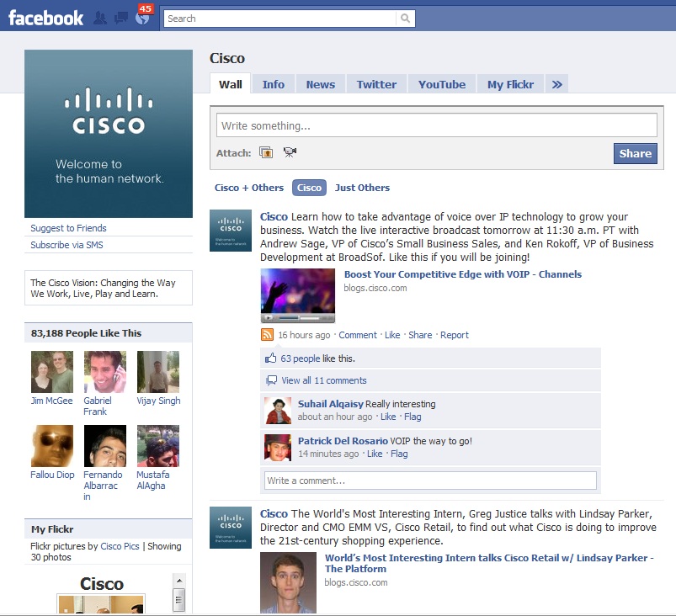Click Comment under the VOIP post

(358, 335)
